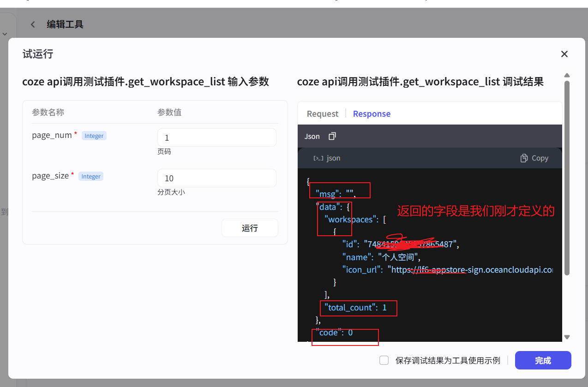Click the "msg" line in the response
The width and height of the screenshot is (588, 387).
[336, 194]
